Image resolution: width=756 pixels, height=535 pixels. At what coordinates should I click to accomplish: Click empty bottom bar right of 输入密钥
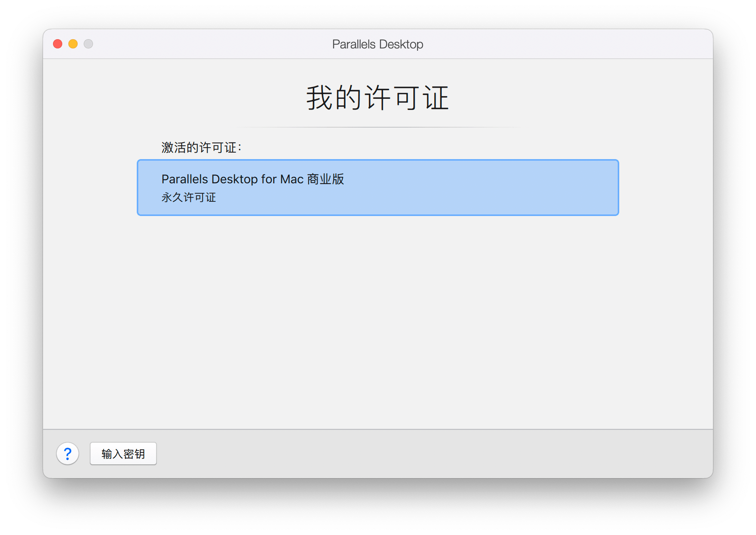pos(434,454)
